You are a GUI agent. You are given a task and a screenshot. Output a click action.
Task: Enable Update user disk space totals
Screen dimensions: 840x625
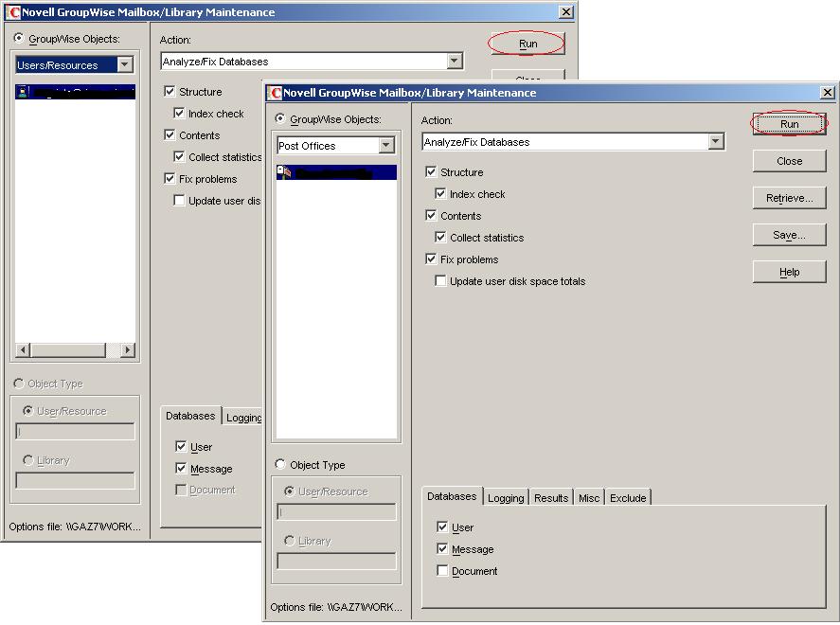[x=440, y=281]
